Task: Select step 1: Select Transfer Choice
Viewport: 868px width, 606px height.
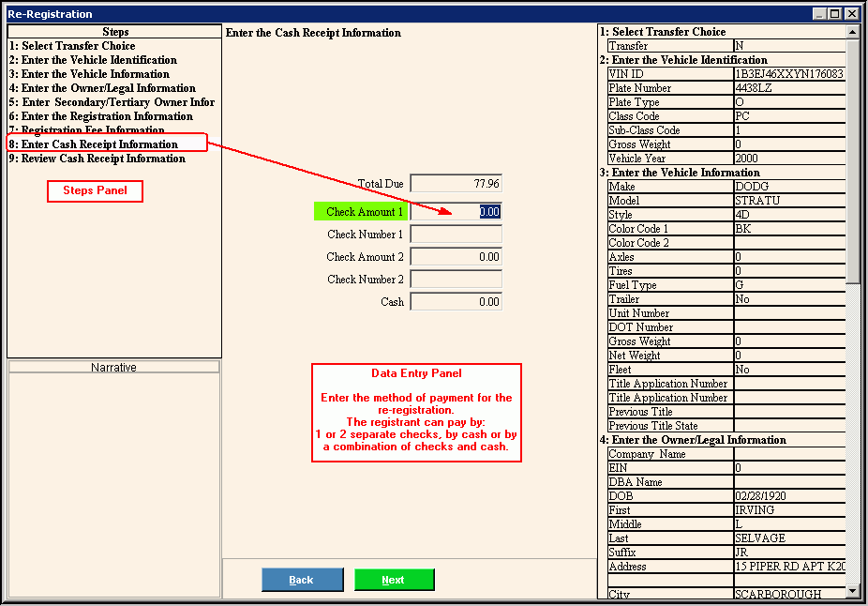Action: point(72,46)
